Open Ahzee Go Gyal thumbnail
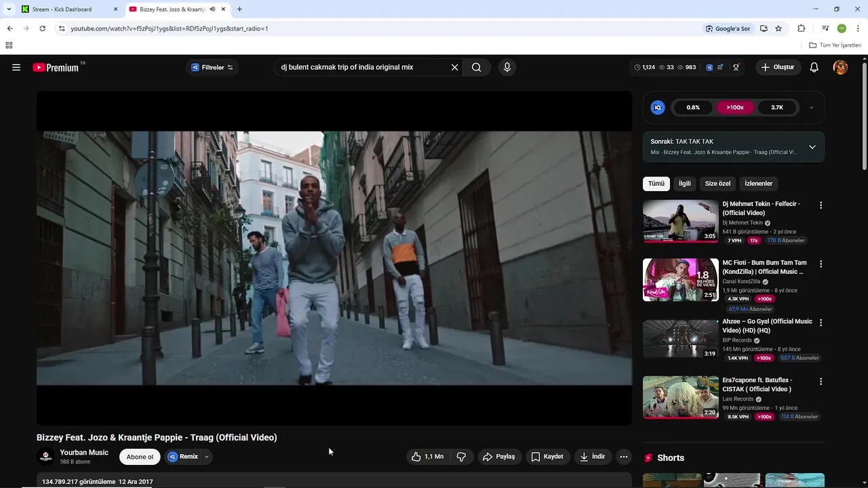This screenshot has width=868, height=488. pos(680,338)
